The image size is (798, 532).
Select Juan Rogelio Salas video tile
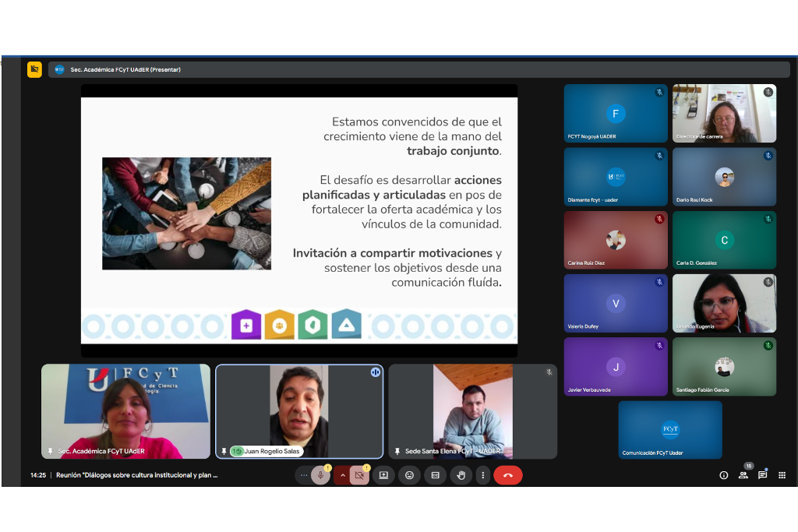click(x=299, y=411)
